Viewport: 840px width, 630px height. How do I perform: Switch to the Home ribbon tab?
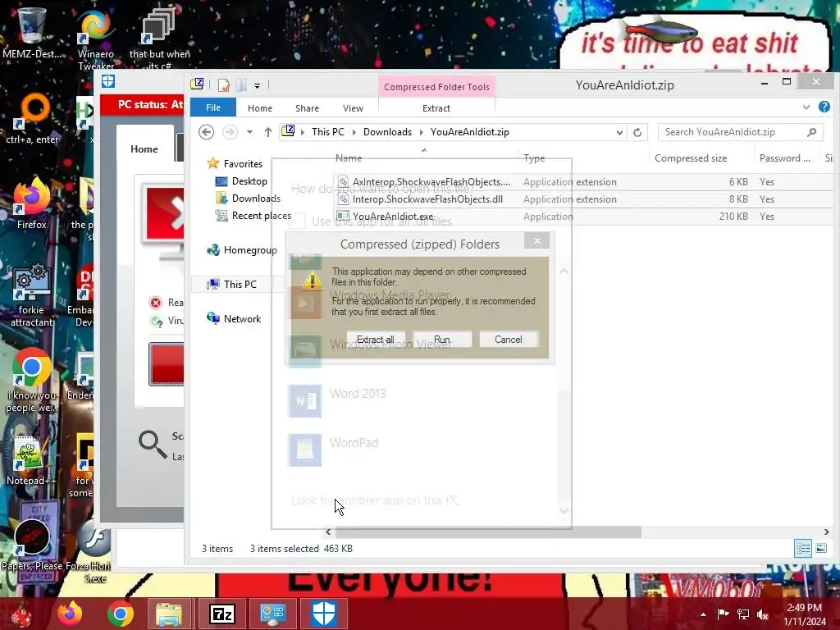260,108
